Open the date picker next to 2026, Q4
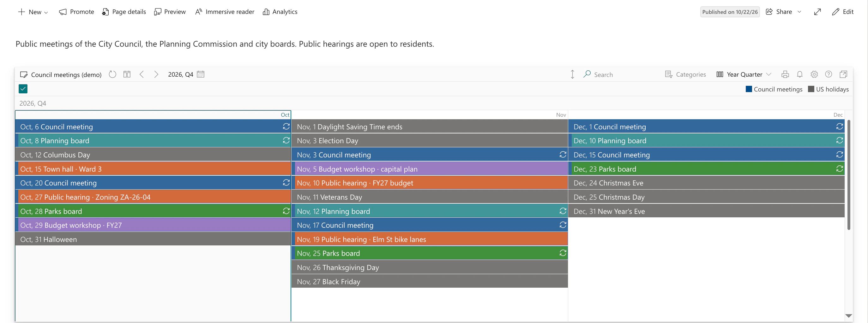Image resolution: width=868 pixels, height=323 pixels. click(201, 74)
